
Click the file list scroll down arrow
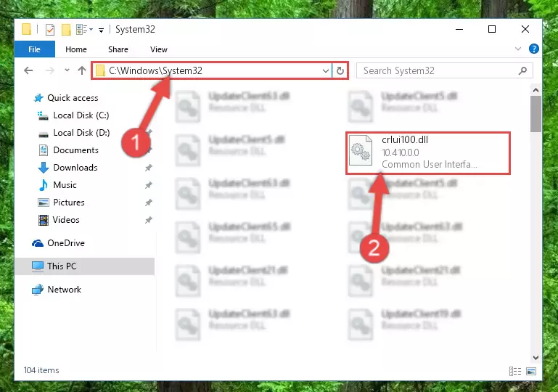536,357
